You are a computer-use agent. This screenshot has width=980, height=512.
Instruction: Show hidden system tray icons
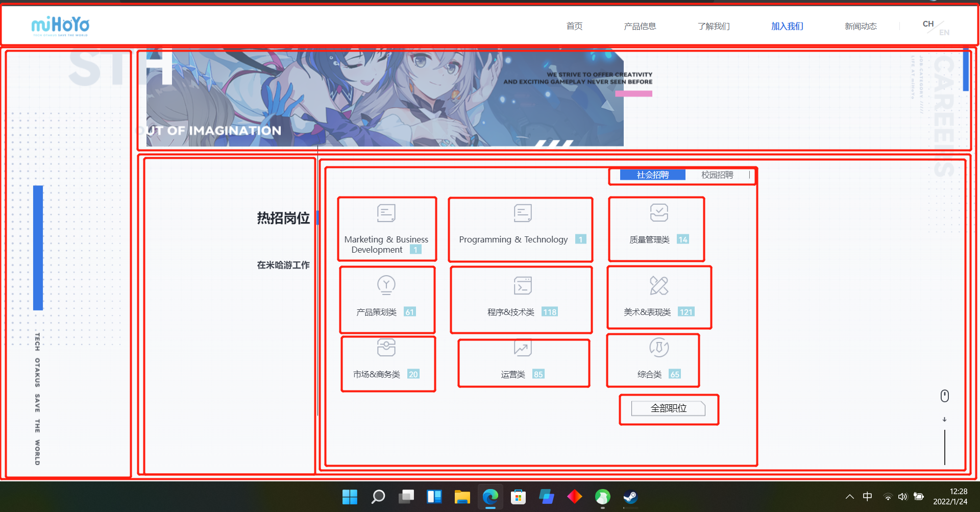click(x=849, y=497)
